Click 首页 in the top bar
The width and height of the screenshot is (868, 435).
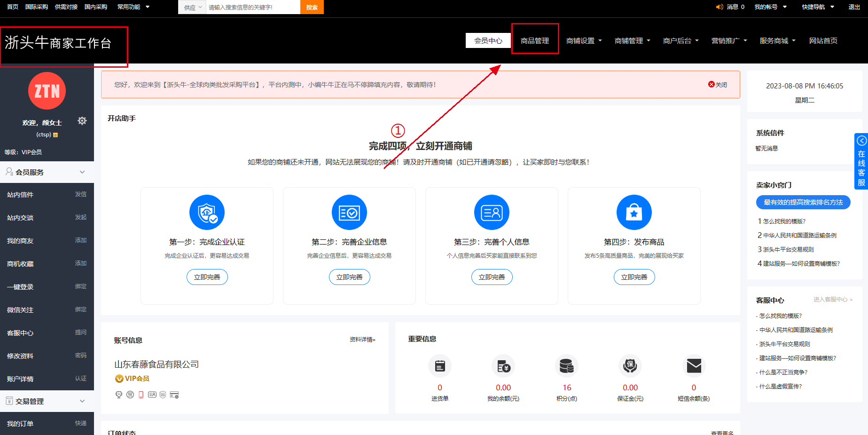click(x=13, y=7)
